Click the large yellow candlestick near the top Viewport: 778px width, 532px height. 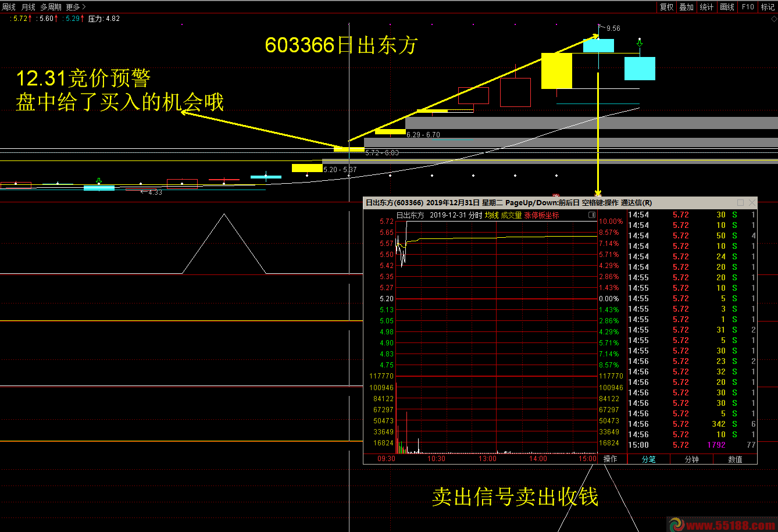[556, 70]
